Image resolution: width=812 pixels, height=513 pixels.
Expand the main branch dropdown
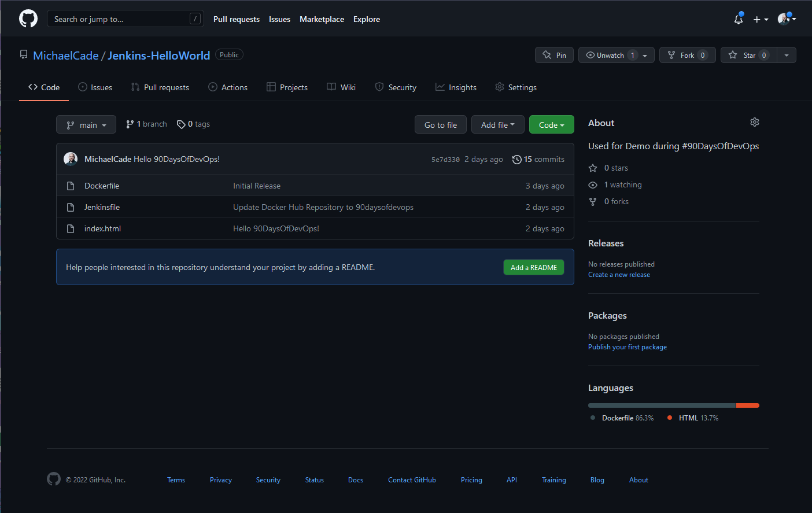click(86, 125)
